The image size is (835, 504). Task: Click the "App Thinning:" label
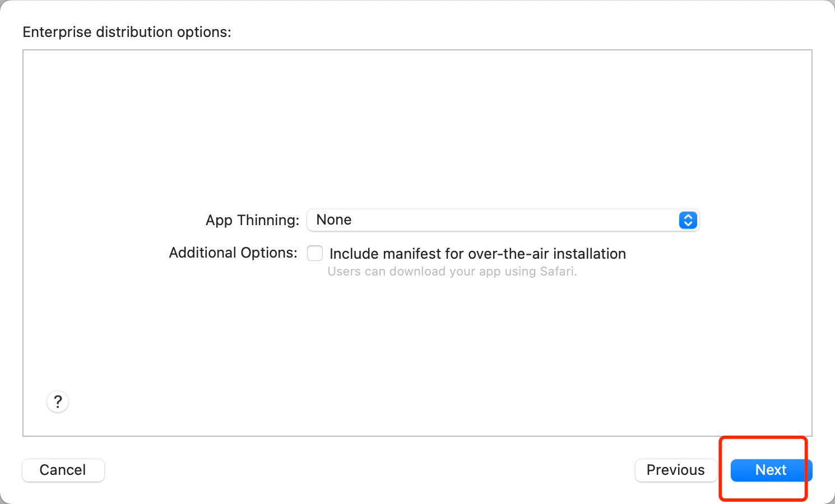tap(252, 220)
